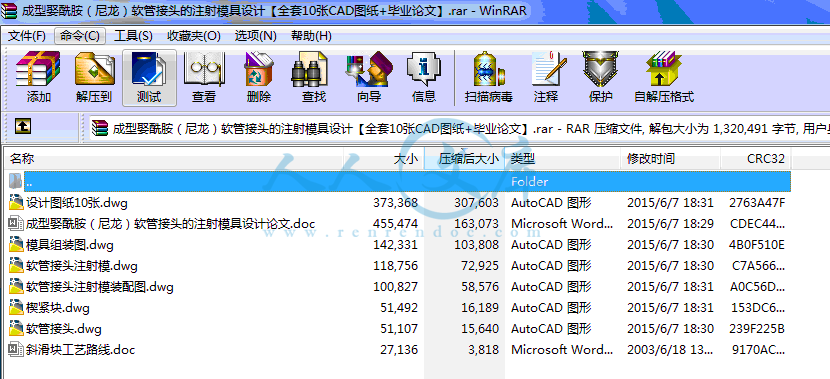Open the 选项(N) menu
This screenshot has height=379, width=830.
pos(256,36)
